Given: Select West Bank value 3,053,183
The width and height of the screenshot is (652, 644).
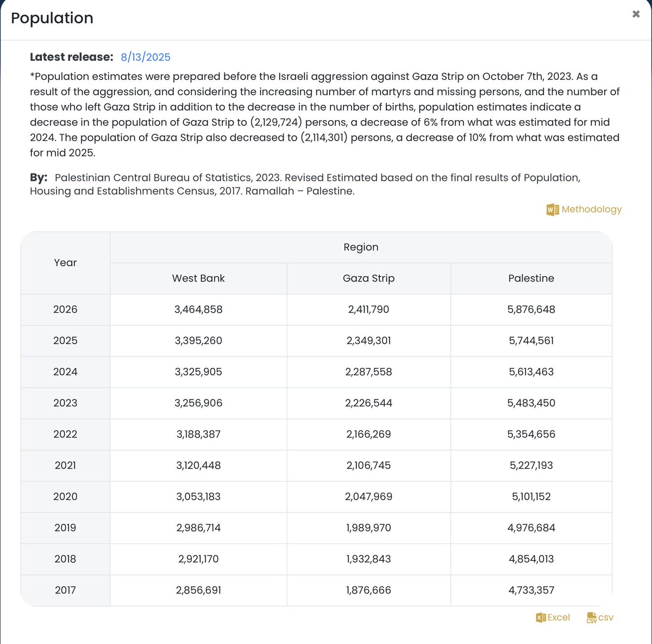Looking at the screenshot, I should tap(198, 496).
